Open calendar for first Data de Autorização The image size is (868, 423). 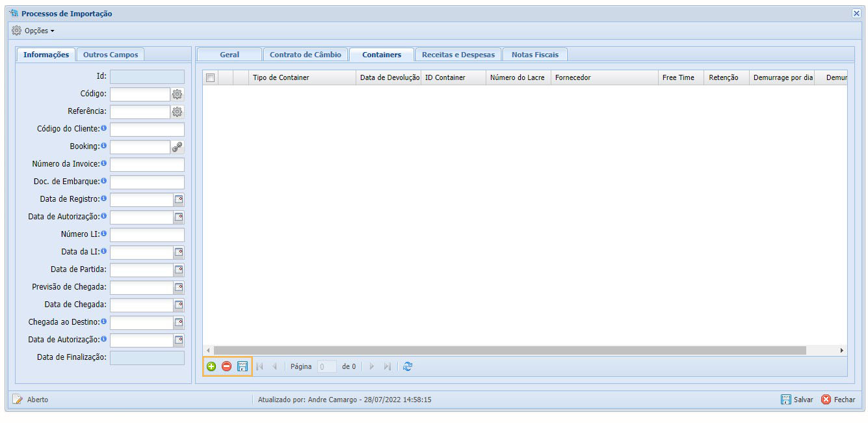pyautogui.click(x=179, y=217)
